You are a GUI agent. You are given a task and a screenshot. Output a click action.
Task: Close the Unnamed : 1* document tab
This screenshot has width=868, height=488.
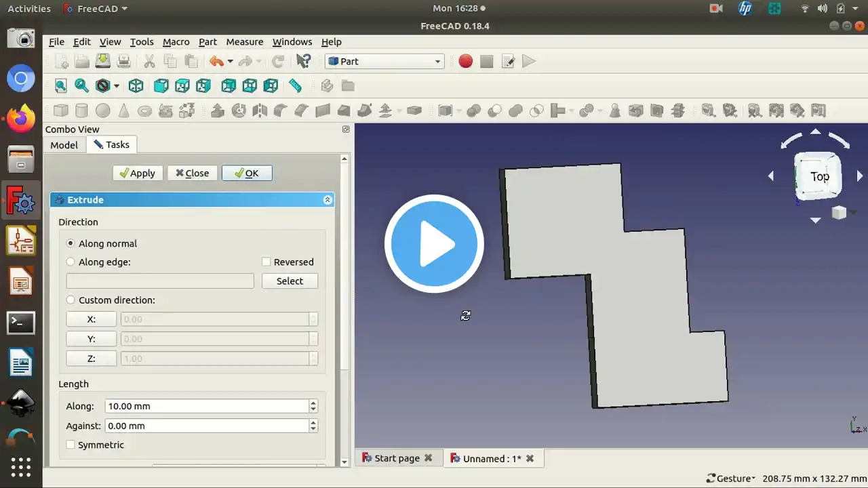point(530,458)
